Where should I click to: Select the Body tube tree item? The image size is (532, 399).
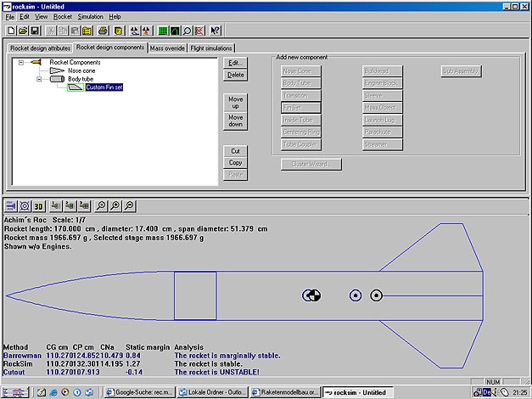(x=81, y=79)
